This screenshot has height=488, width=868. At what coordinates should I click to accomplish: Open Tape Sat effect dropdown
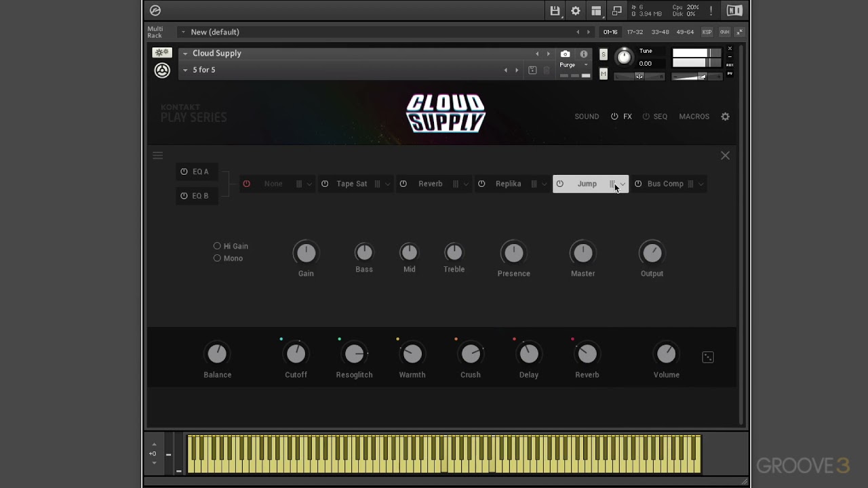coord(388,184)
